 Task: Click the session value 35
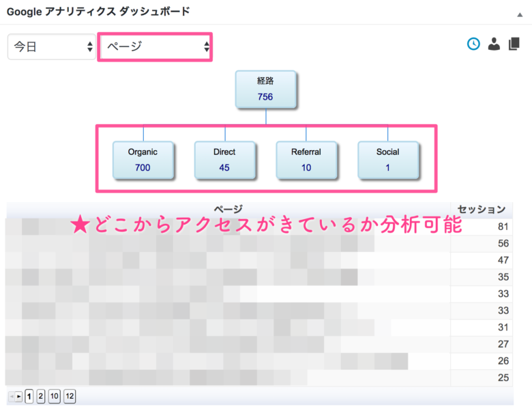pos(503,277)
